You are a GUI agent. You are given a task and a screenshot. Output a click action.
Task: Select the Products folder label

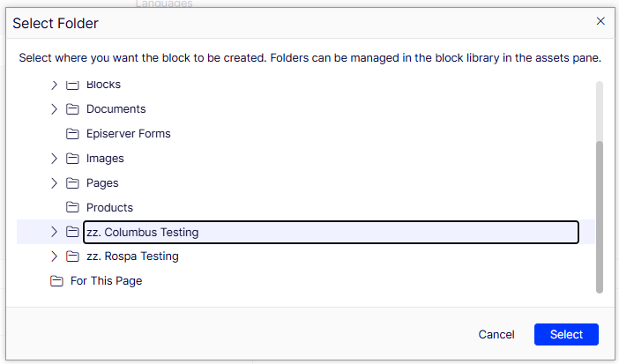[109, 208]
